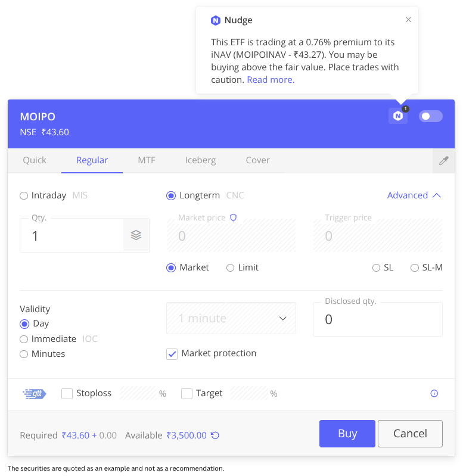463x476 pixels.
Task: Click the Nudge notification icon in header
Action: [397, 116]
